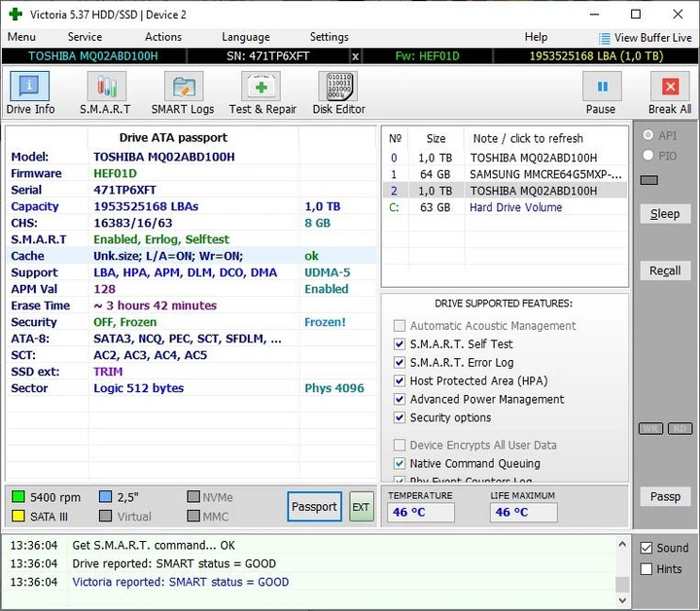700x611 pixels.
Task: Click the Cache row in passport
Action: [x=192, y=256]
